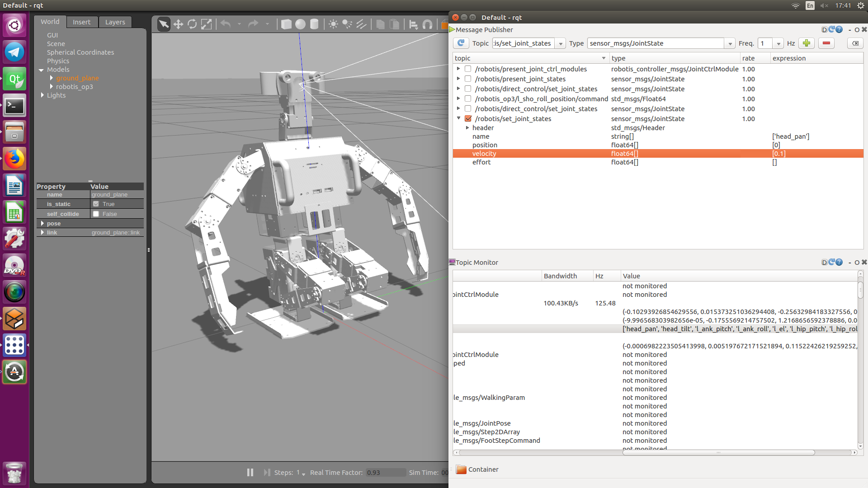Screen dimensions: 868x488
Task: Click the Undo icon in Gazebo toolbar
Action: point(226,24)
